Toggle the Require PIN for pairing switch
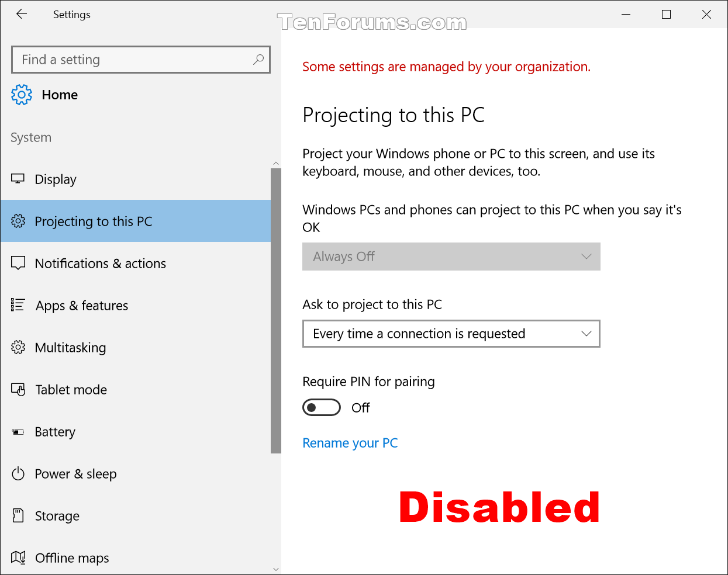The image size is (728, 575). (322, 407)
